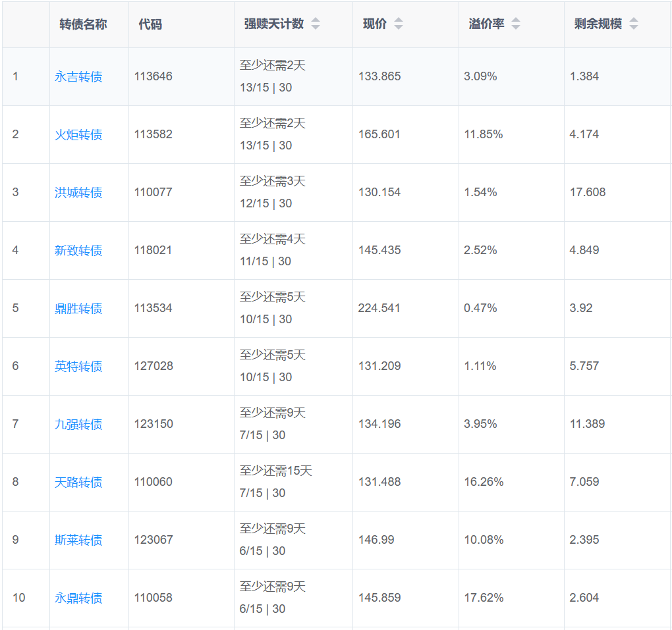Click the 转债名称 column header
Image resolution: width=672 pixels, height=630 pixels.
point(83,24)
